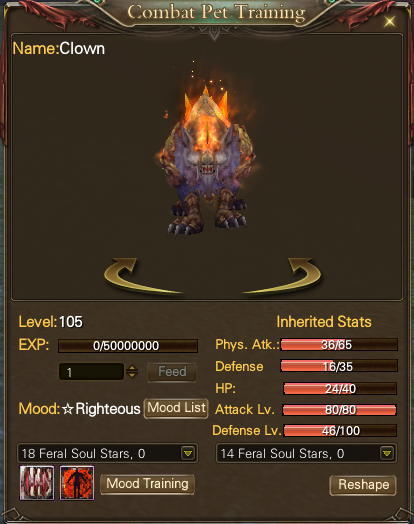Click the Reshape button

click(363, 485)
